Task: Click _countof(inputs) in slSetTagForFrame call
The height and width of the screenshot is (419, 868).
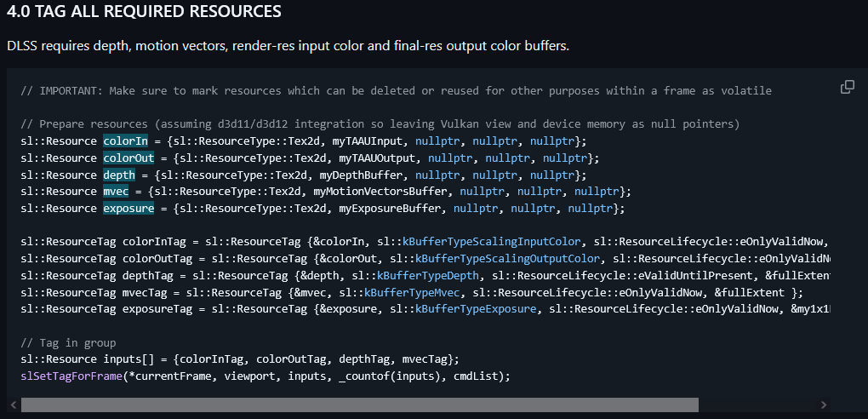Action: [392, 376]
